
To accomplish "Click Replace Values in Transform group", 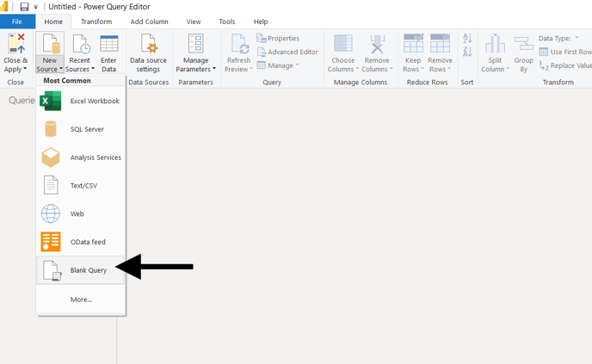I will point(565,65).
